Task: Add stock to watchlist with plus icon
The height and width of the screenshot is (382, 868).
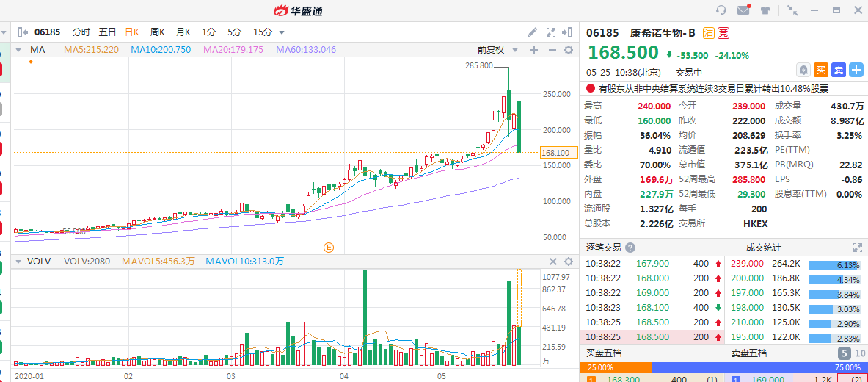Action: (x=856, y=70)
